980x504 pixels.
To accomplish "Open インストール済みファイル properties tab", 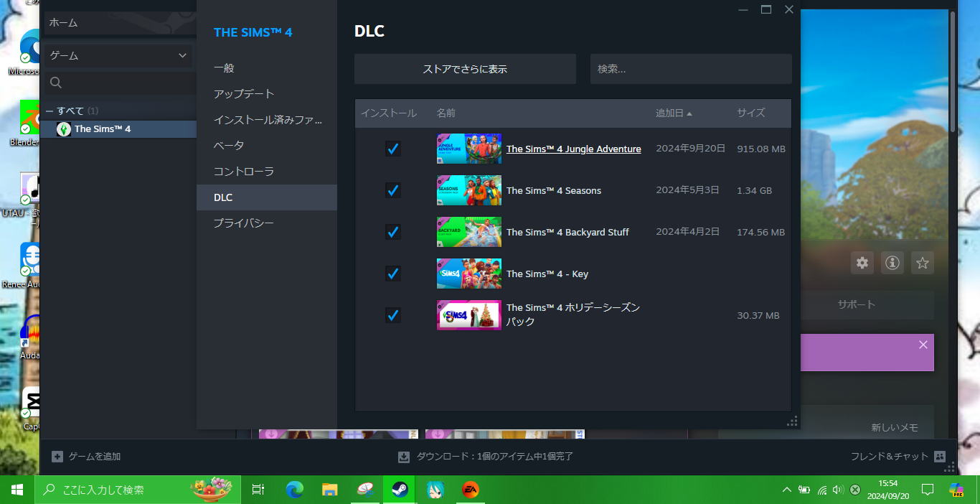I will [x=267, y=120].
